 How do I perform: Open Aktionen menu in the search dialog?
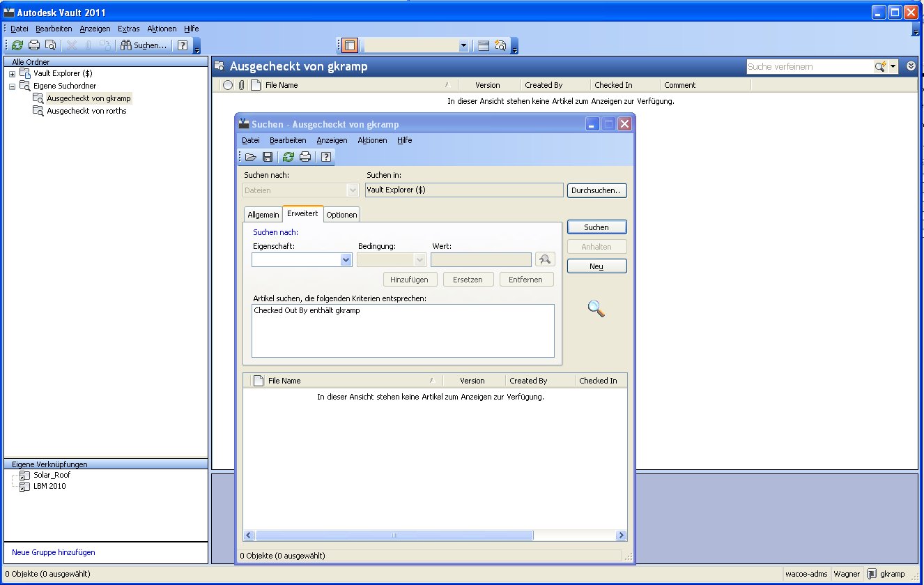372,140
